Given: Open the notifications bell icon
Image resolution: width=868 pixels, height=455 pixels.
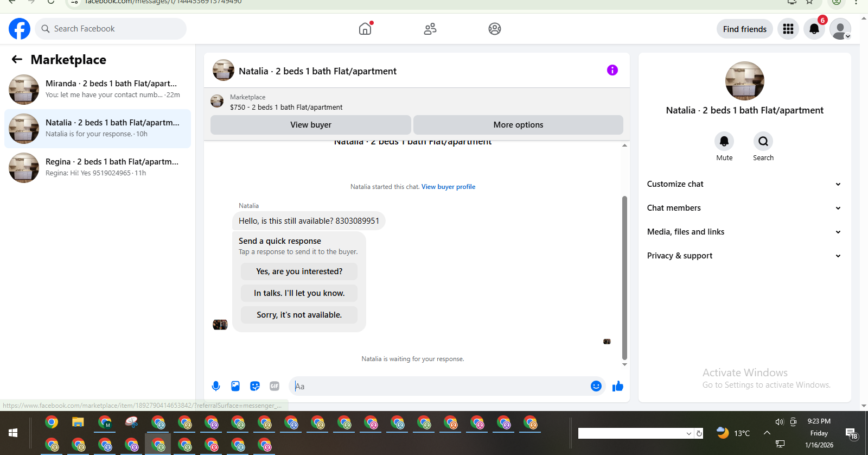Looking at the screenshot, I should tap(814, 29).
